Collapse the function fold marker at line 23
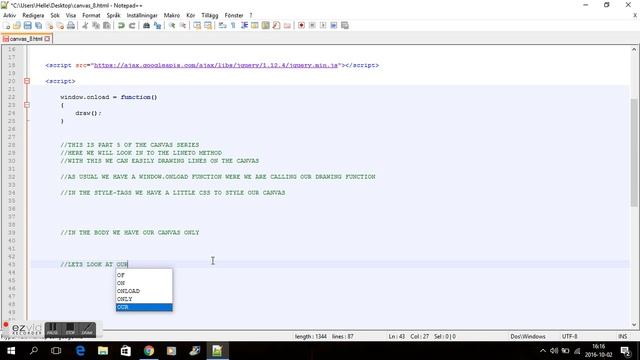640x360 pixels. [x=27, y=105]
